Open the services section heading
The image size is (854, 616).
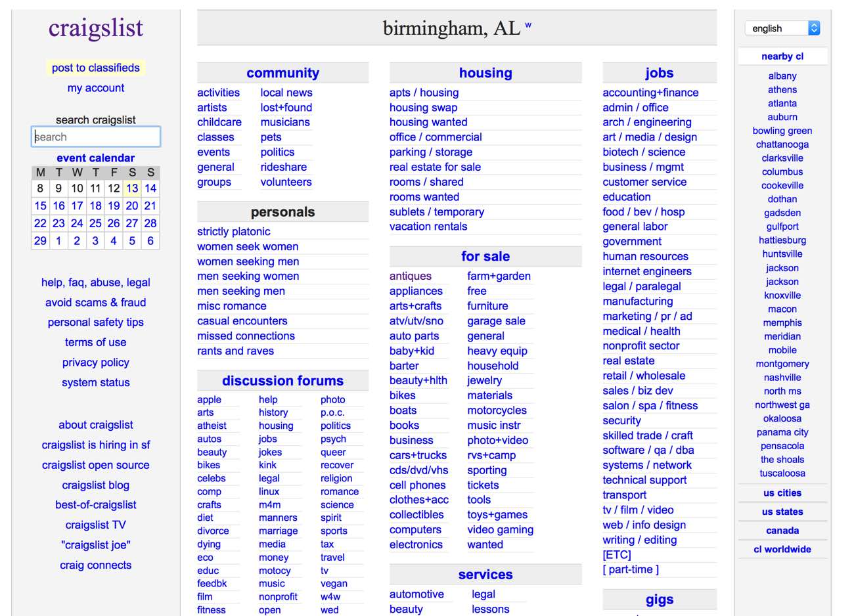click(x=485, y=575)
